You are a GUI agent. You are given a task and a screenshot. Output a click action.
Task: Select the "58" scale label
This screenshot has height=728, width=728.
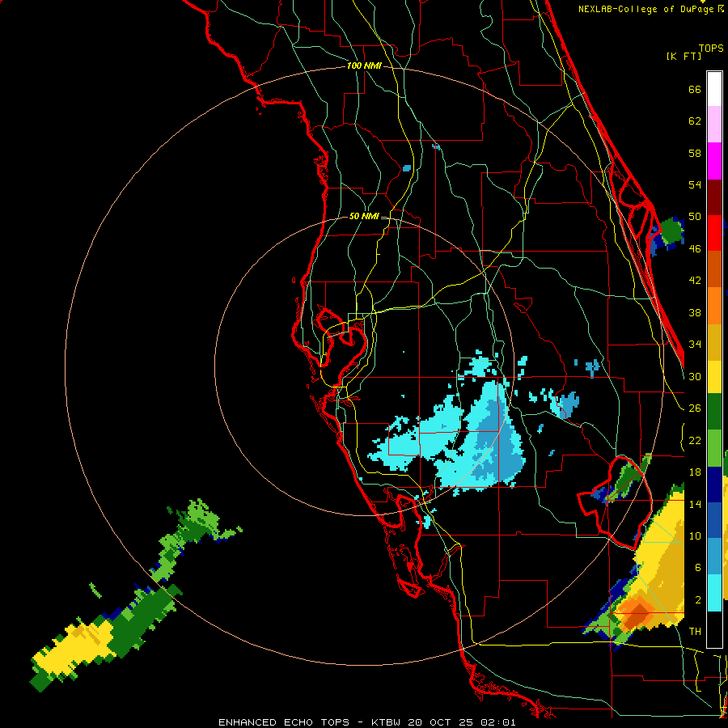click(695, 153)
